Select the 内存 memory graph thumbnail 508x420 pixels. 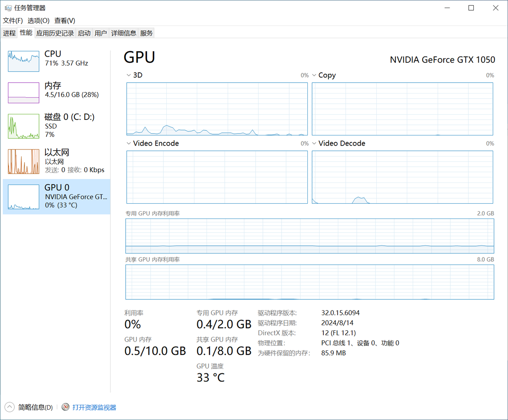[x=24, y=93]
